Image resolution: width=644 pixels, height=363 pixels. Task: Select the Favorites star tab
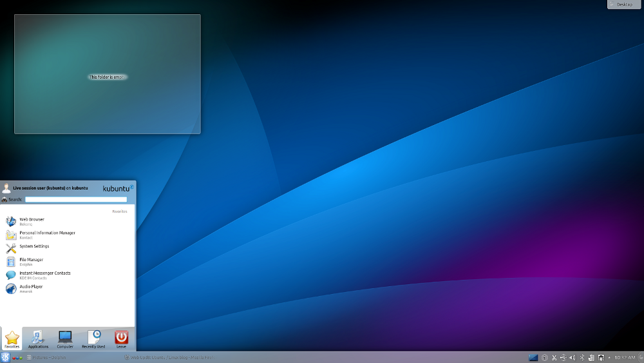[x=12, y=339]
